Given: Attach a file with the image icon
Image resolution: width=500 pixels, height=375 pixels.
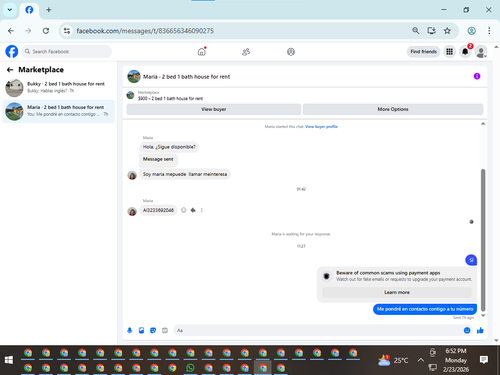Looking at the screenshot, I should [x=141, y=330].
